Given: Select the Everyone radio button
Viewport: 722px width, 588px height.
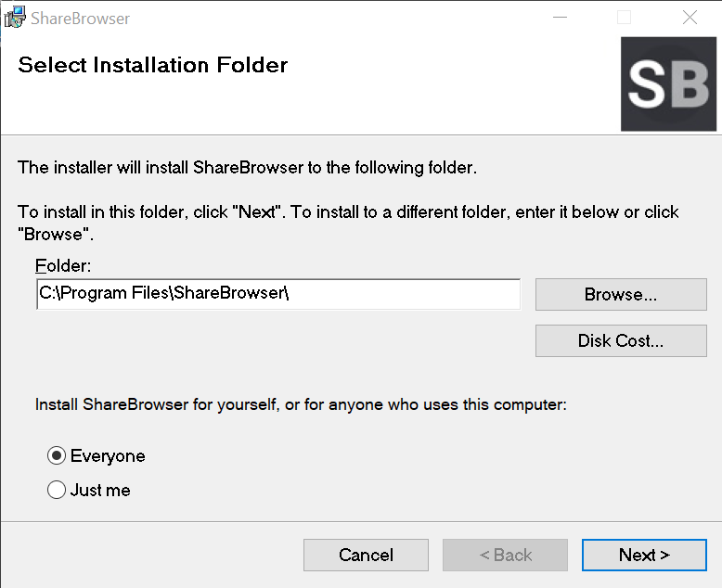Looking at the screenshot, I should coord(57,455).
